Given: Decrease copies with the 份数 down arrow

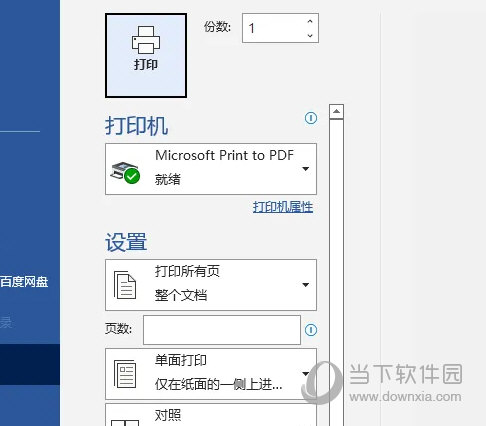Looking at the screenshot, I should click(310, 35).
